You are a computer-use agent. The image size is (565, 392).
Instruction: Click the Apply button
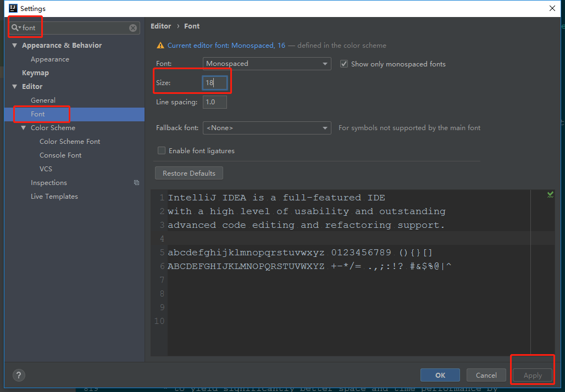(533, 375)
